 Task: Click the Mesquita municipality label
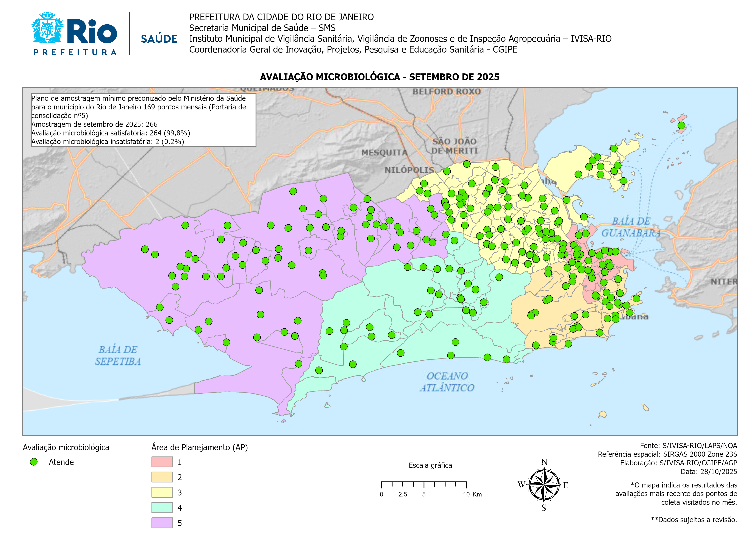(x=384, y=153)
